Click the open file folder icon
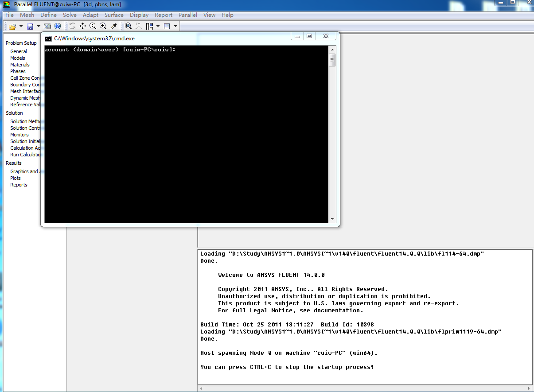Viewport: 534px width, 392px height. pos(12,27)
